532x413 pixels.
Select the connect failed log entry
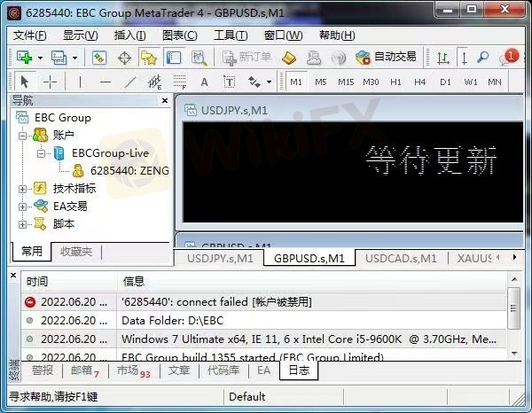(x=264, y=302)
